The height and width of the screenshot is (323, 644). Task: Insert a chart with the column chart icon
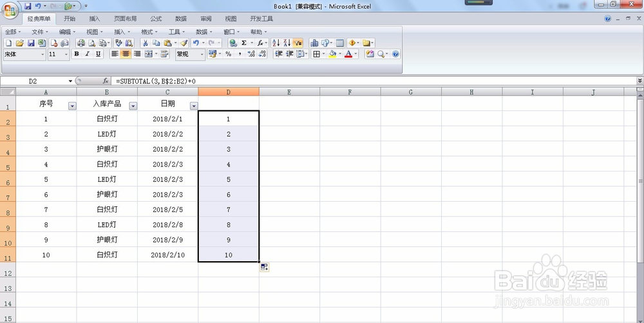314,43
